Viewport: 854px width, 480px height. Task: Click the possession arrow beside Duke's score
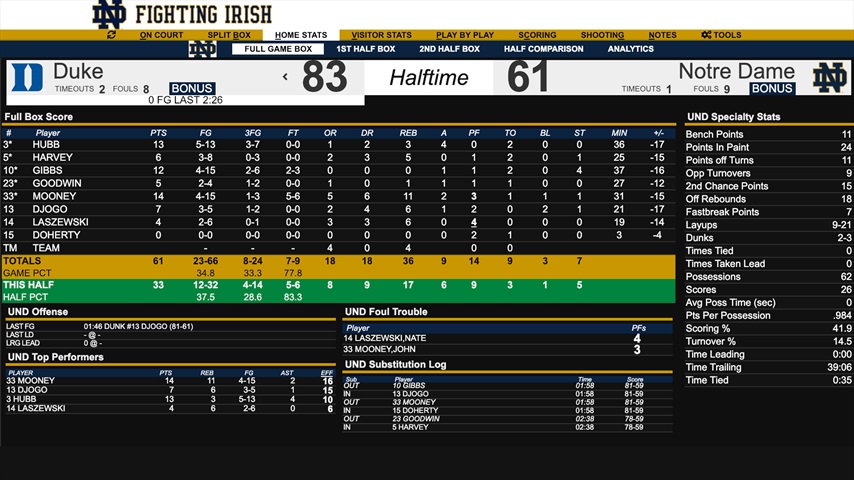pos(285,77)
